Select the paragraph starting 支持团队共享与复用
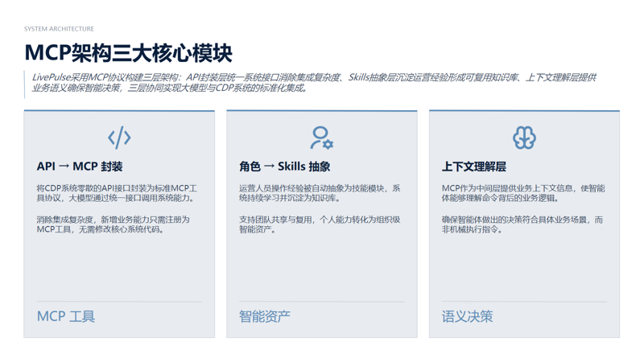644x362 pixels. click(320, 224)
